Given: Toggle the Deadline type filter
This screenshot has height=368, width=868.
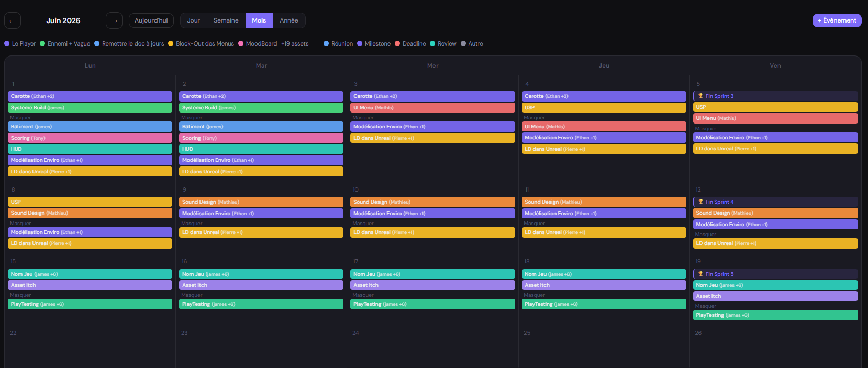Looking at the screenshot, I should coord(410,43).
